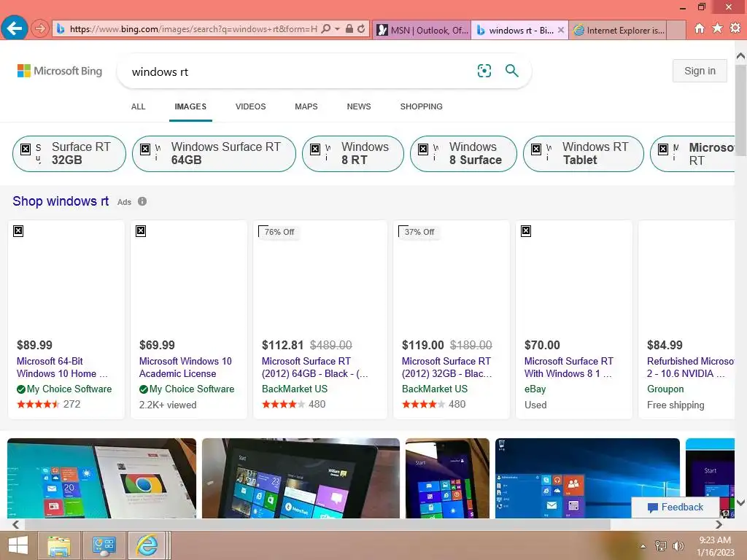Open the volume speaker tray icon
747x560 pixels.
point(678,546)
